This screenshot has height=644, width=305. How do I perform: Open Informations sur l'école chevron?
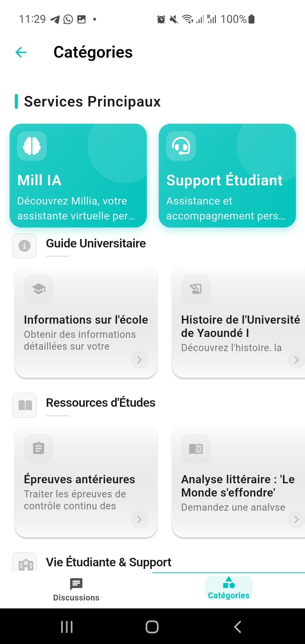click(x=139, y=360)
